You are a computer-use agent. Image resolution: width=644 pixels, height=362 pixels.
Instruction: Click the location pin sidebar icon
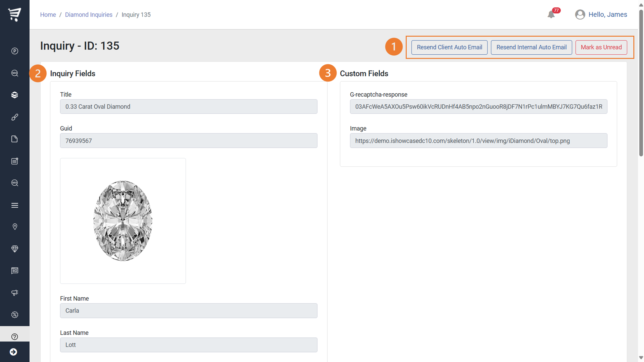tap(14, 227)
